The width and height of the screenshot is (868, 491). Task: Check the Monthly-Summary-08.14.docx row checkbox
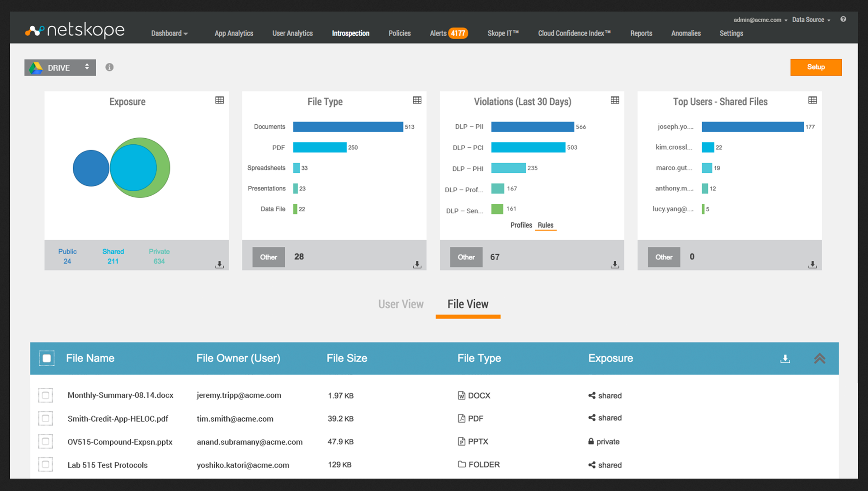coord(46,396)
